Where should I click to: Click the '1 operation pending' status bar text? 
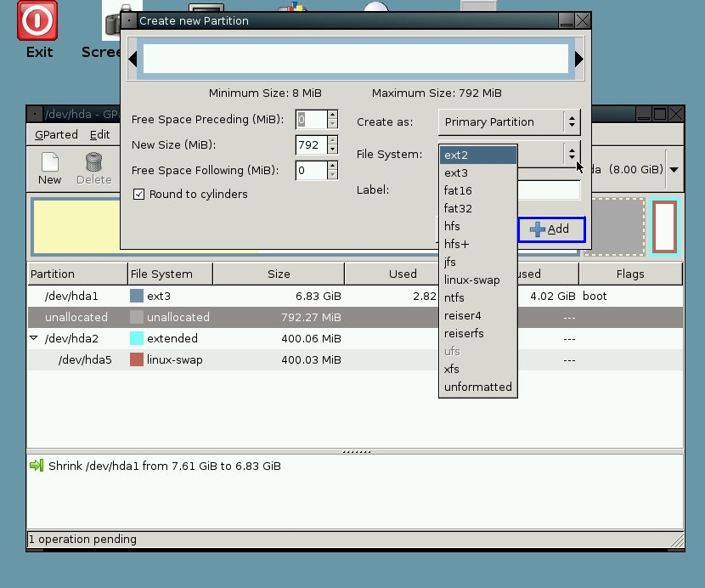click(82, 539)
